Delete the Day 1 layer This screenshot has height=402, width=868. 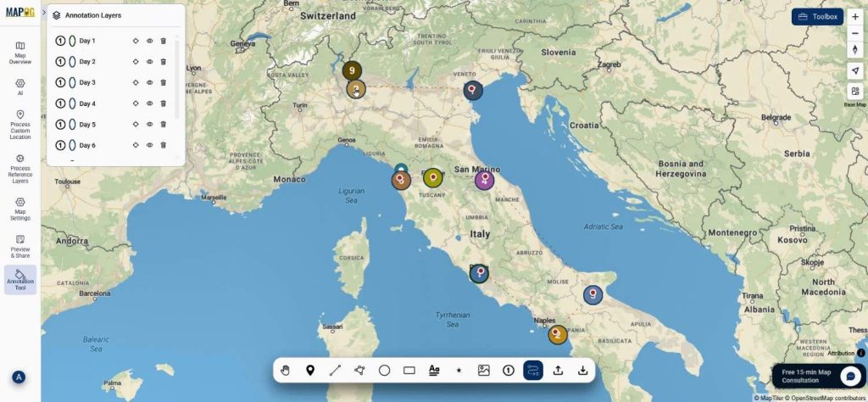coord(164,41)
